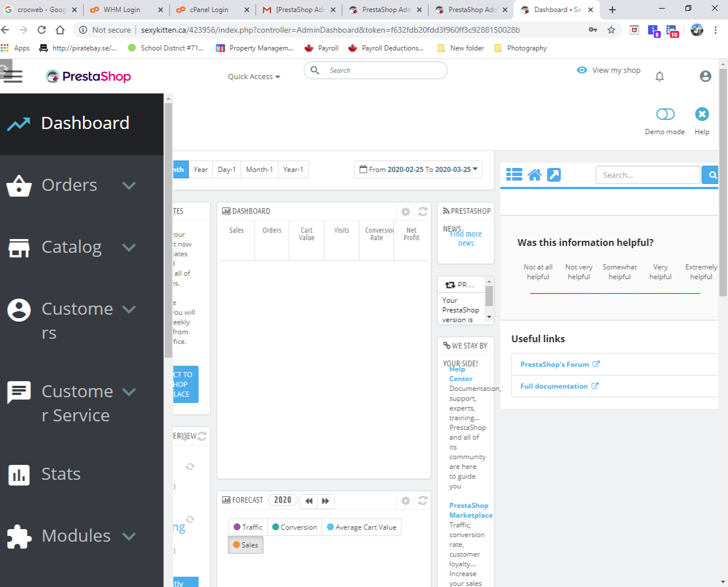728x587 pixels.
Task: Go to previous forecast year
Action: pos(309,501)
